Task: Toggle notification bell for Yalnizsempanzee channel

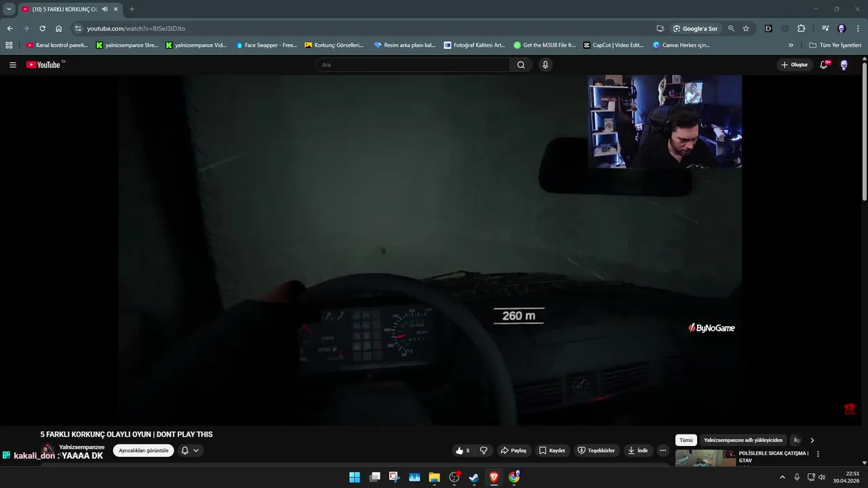Action: pos(184,451)
